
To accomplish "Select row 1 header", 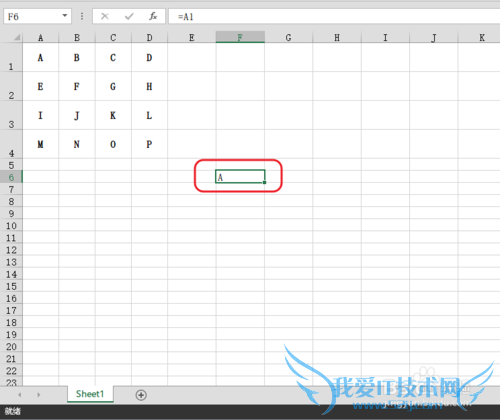I will tap(11, 57).
